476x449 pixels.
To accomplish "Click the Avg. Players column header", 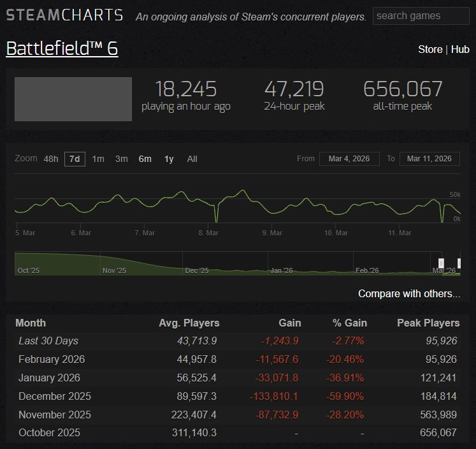I will [x=189, y=323].
